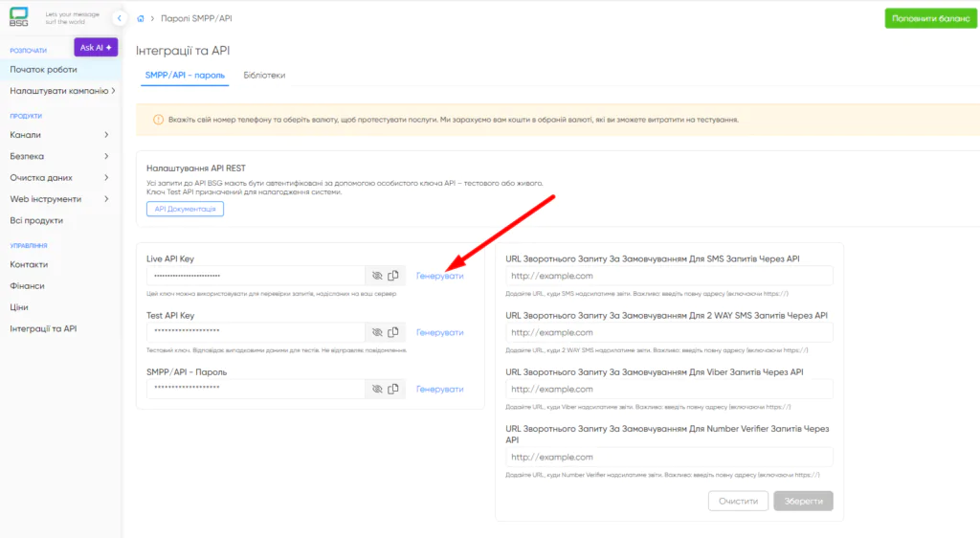Open Фінанси from the sidebar
Viewport: 980px width, 538px height.
tap(28, 286)
